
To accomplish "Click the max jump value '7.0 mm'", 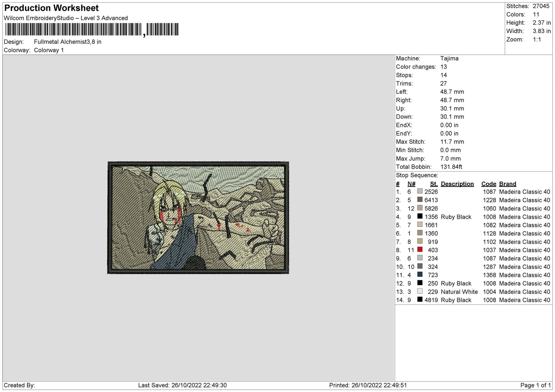I will tap(451, 159).
